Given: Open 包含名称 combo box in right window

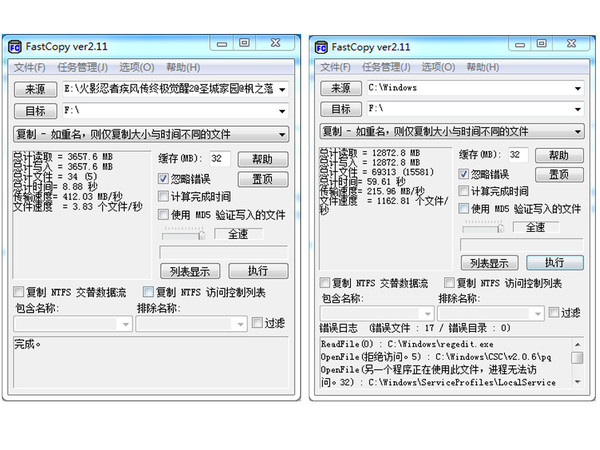Looking at the screenshot, I should [x=377, y=314].
